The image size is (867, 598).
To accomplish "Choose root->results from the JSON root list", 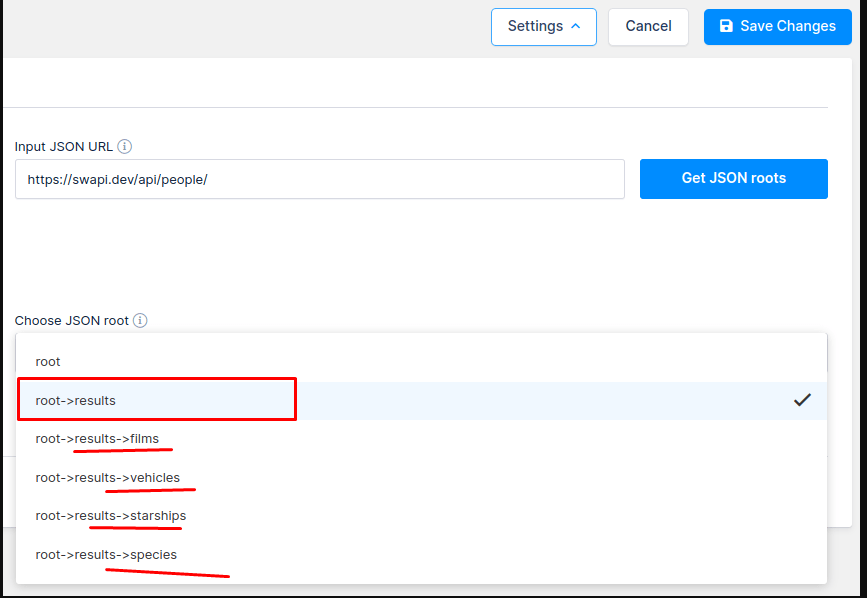I will (76, 400).
